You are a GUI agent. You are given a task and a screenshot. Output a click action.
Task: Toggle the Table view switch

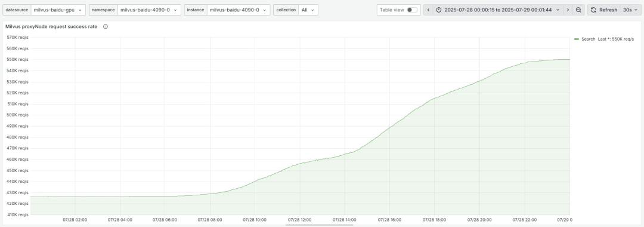coord(412,10)
